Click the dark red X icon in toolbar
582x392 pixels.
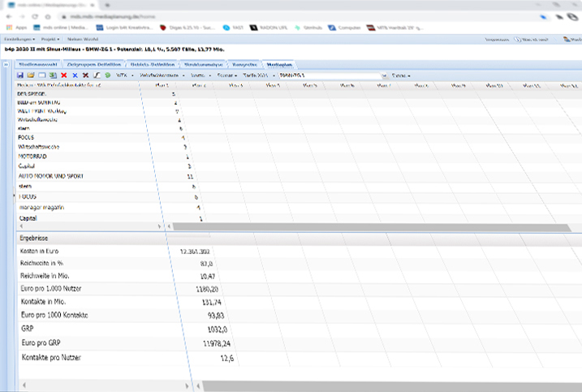coord(86,75)
